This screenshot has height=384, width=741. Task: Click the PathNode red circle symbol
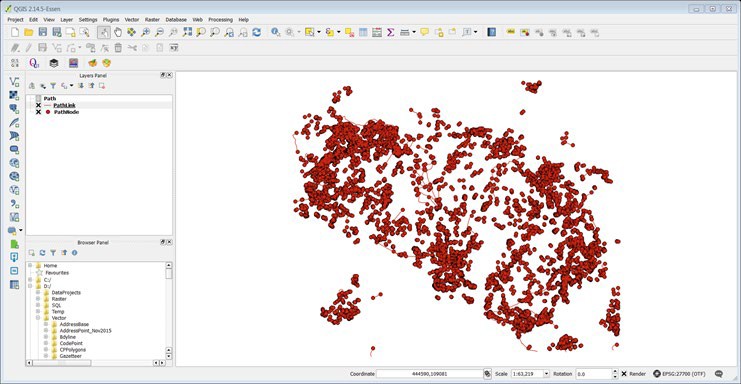click(x=48, y=112)
